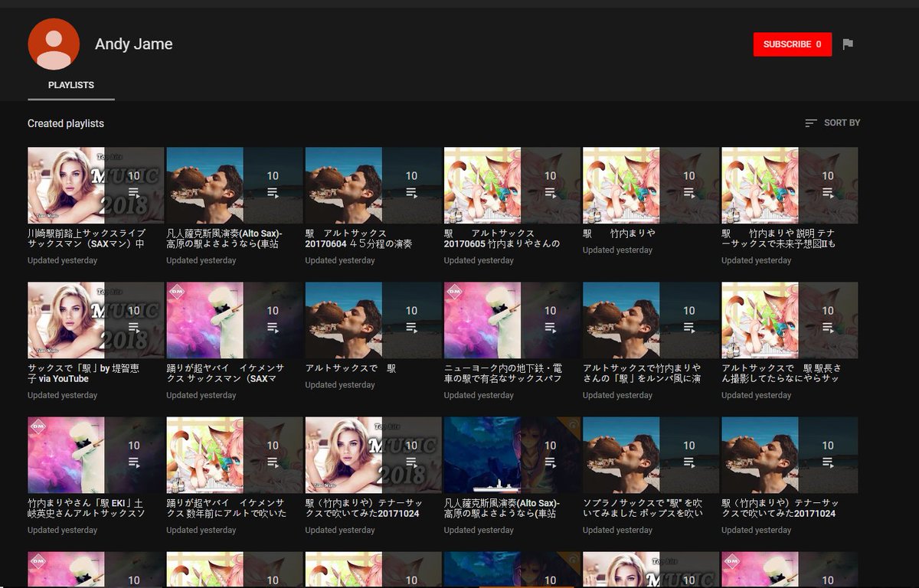Open thumbnail of playlist ニューヨーク内の地下鉄・電車の駅

click(512, 320)
